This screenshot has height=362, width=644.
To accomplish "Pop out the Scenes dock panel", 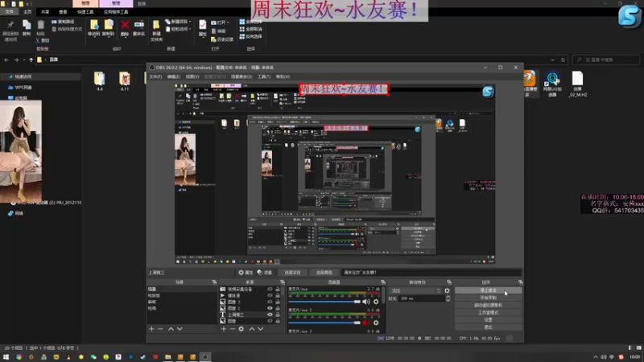I will pyautogui.click(x=214, y=282).
